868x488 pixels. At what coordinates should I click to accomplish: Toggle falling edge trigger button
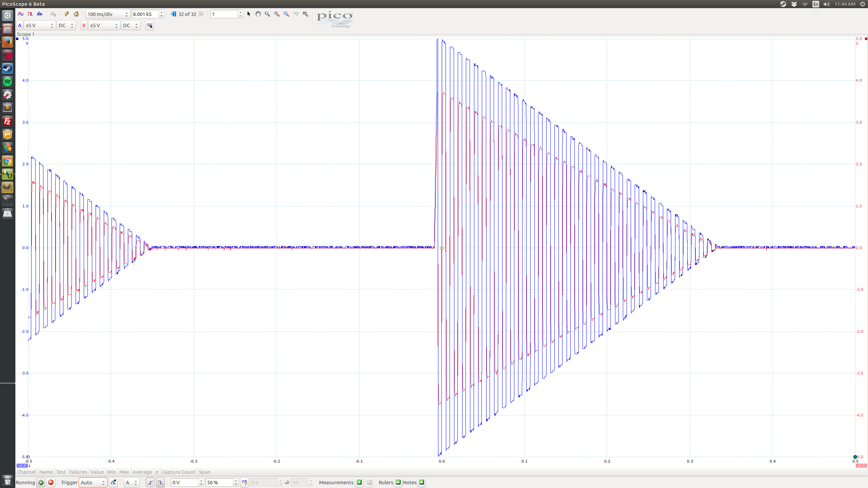coord(160,482)
